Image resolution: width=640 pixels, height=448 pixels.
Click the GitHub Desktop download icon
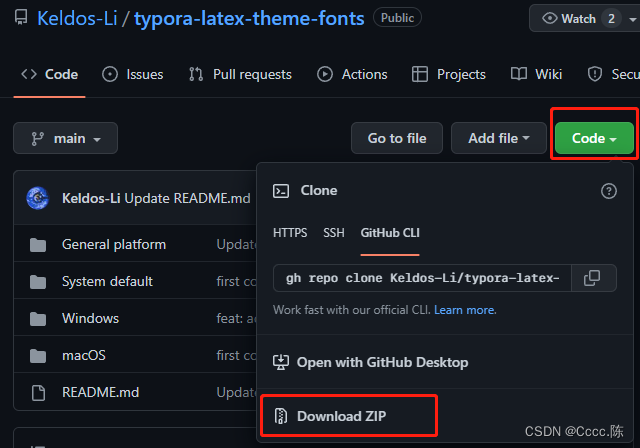(x=281, y=362)
